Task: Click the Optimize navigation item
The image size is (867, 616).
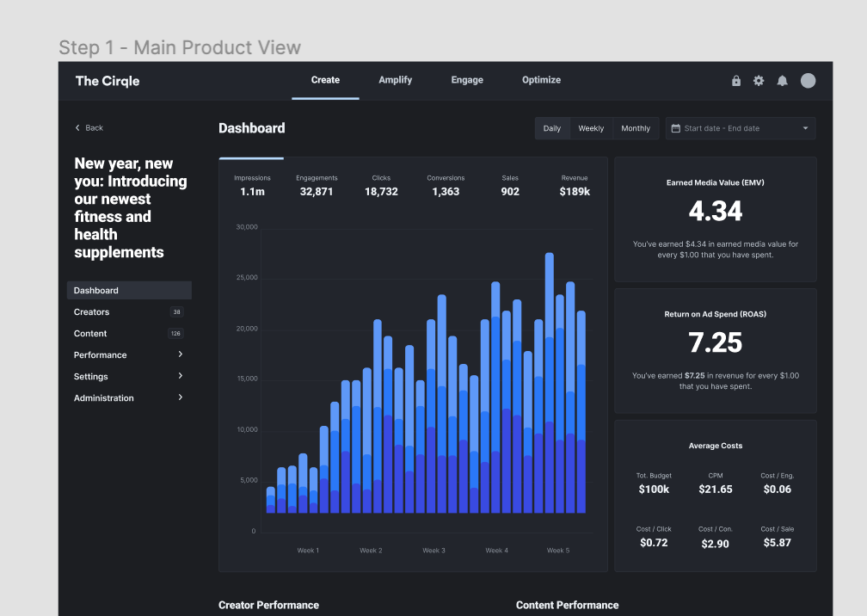Action: coord(541,80)
